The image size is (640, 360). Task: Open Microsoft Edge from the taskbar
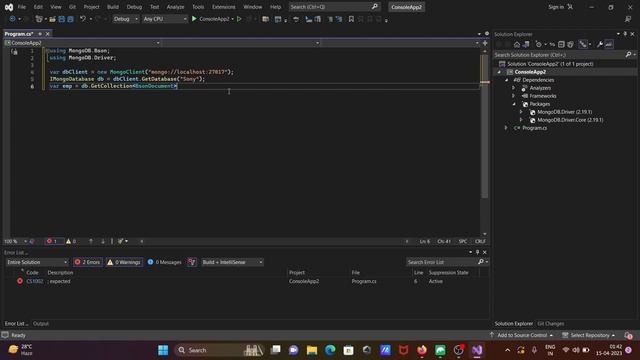point(330,350)
